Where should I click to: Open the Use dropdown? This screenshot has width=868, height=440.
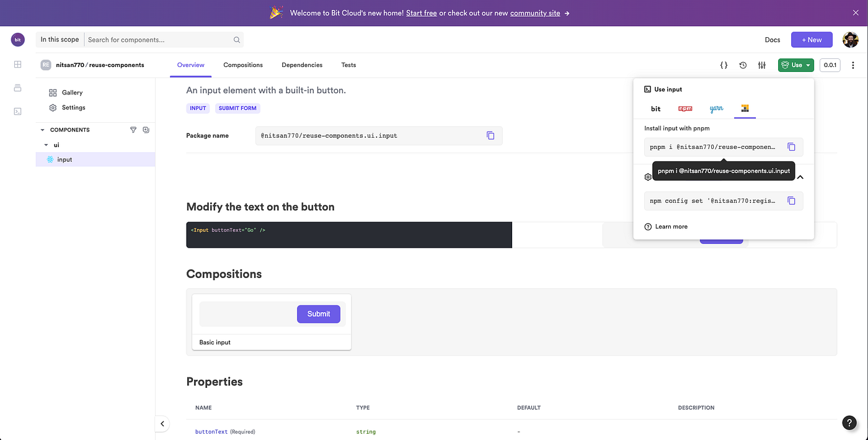click(x=796, y=65)
